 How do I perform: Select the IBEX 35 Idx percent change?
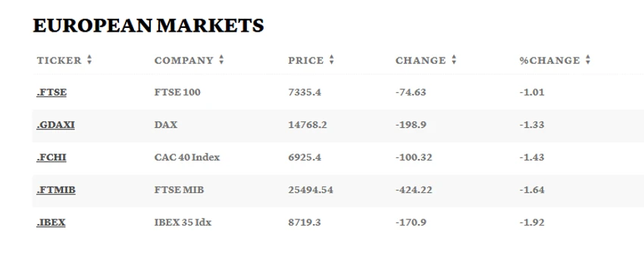click(x=532, y=223)
